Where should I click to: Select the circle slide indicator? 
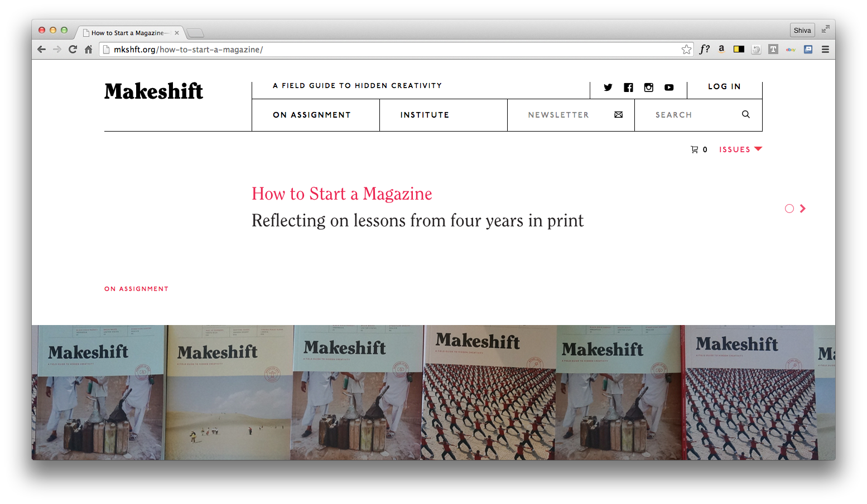pyautogui.click(x=789, y=209)
